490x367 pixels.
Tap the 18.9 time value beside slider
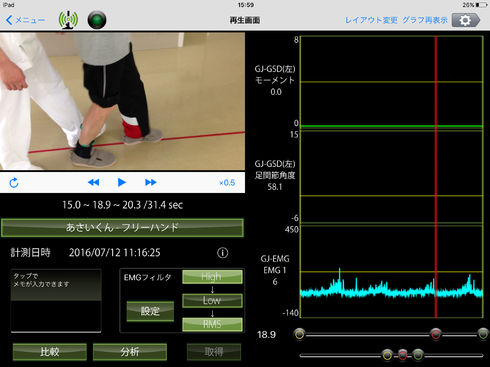pos(266,335)
